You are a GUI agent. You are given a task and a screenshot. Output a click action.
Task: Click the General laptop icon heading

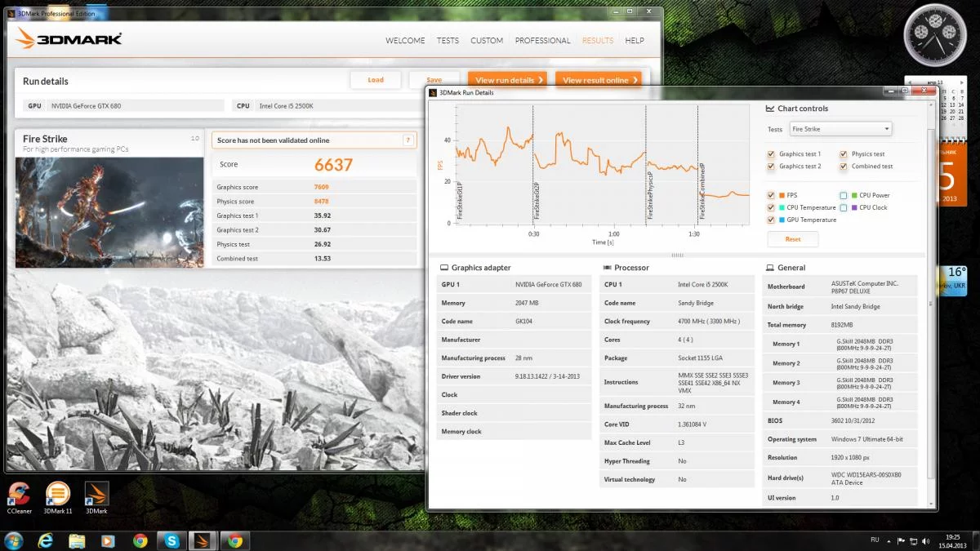pos(770,268)
